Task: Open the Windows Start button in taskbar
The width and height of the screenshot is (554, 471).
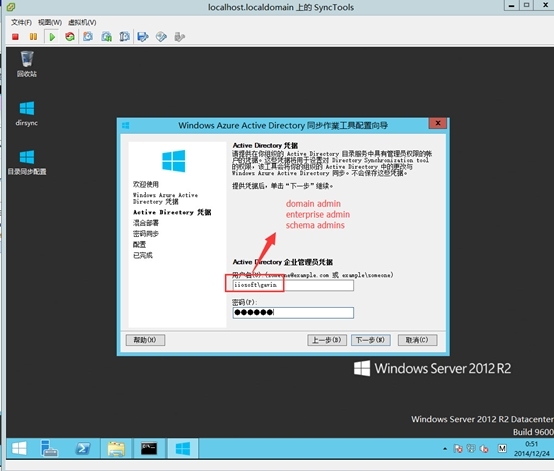Action: pos(19,449)
